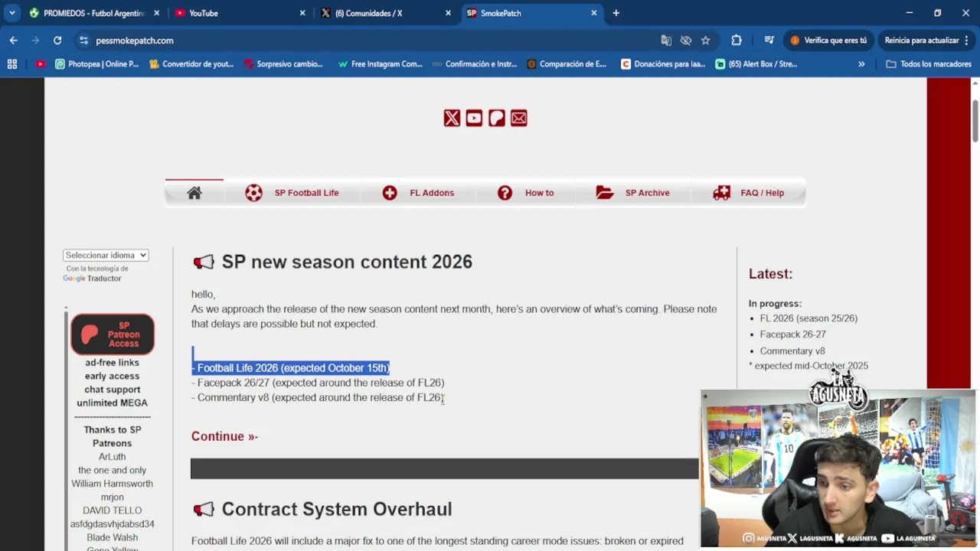Click the patron name DAVID TELLO
980x551 pixels.
[113, 510]
